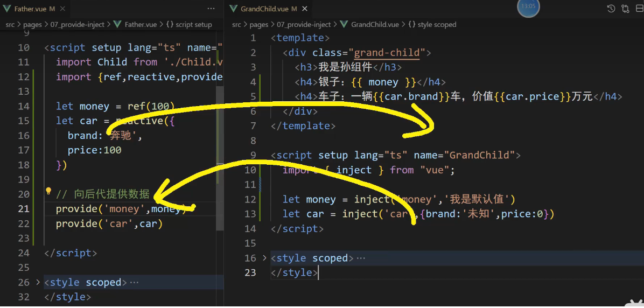This screenshot has width=644, height=308.
Task: Click line number 5 in GrandChild.vue gutter
Action: (x=253, y=97)
